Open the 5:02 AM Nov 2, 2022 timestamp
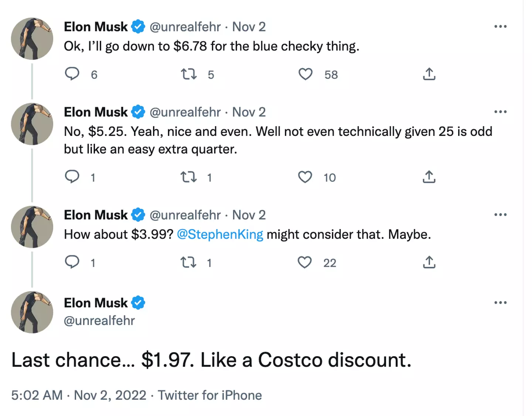Viewport: 532px width, 416px height. point(79,395)
